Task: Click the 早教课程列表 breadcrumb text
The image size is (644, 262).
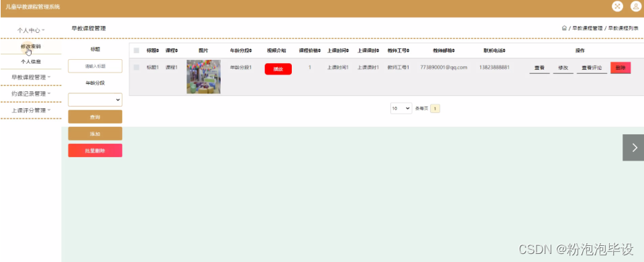Action: coord(623,28)
